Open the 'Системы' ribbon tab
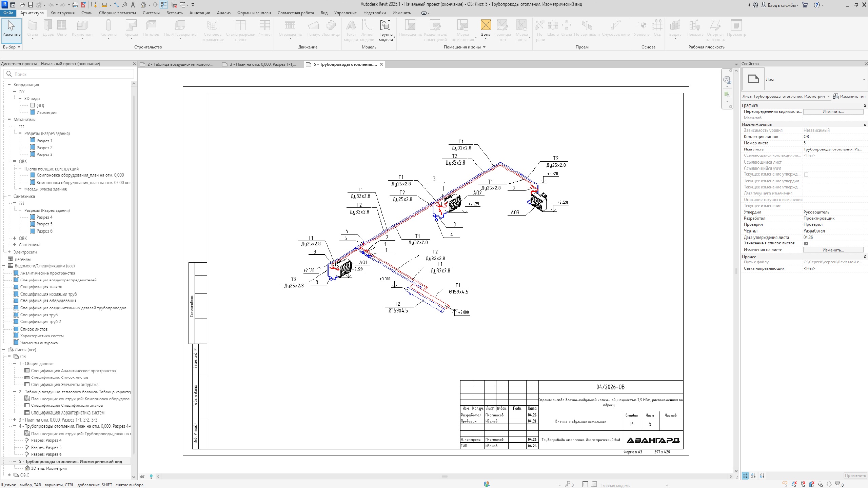The height and width of the screenshot is (488, 868). (x=151, y=13)
